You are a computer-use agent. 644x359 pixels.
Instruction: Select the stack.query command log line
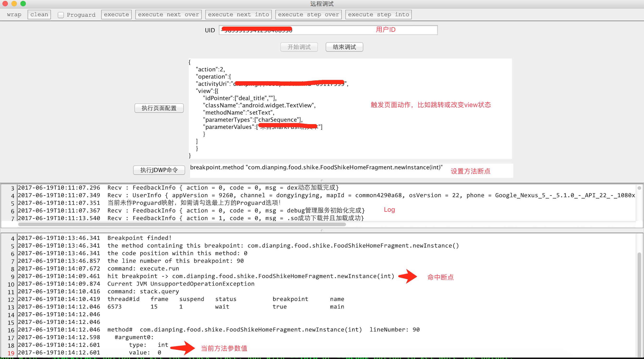[x=143, y=291]
